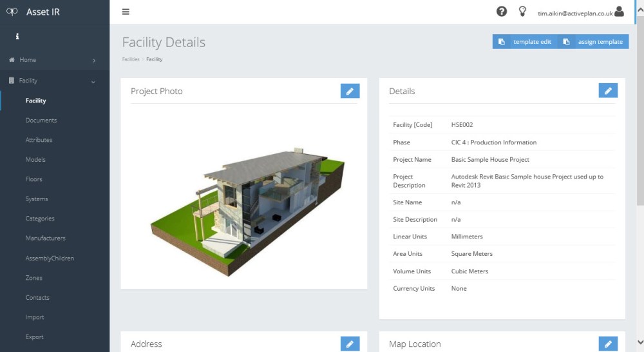The height and width of the screenshot is (352, 644).
Task: Open the help question mark icon
Action: (502, 12)
